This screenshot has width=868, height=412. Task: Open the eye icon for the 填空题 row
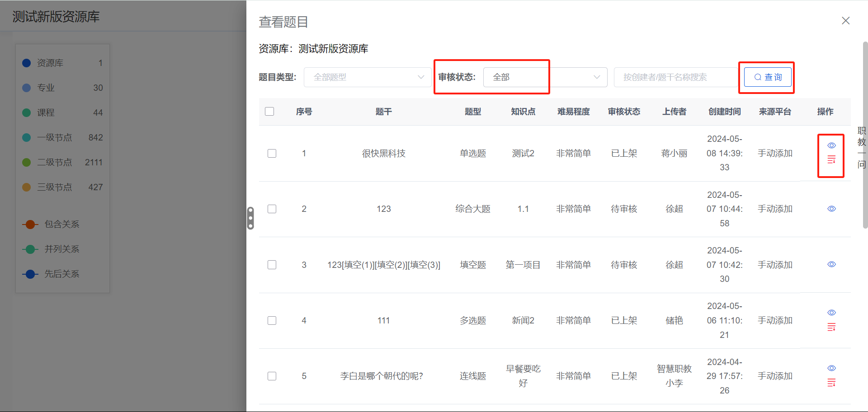pyautogui.click(x=831, y=264)
